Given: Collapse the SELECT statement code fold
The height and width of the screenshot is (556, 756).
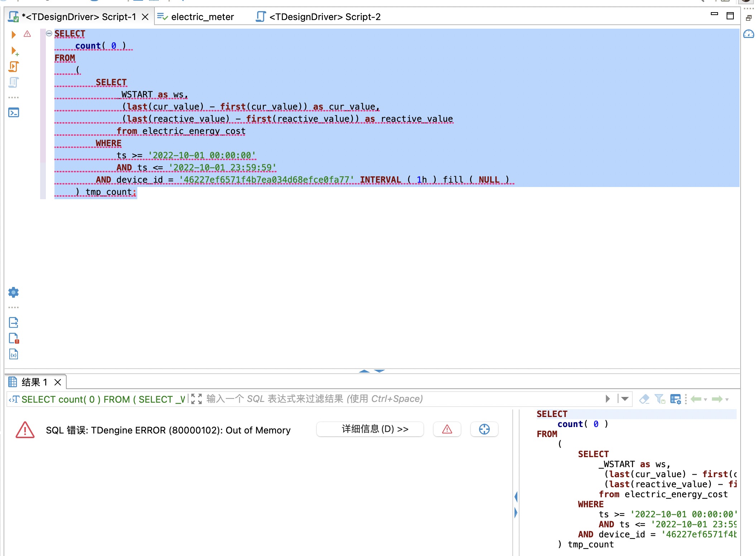Looking at the screenshot, I should pyautogui.click(x=48, y=33).
